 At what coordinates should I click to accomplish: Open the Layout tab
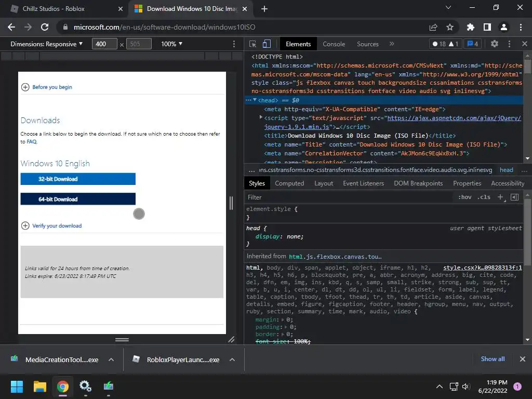(324, 183)
